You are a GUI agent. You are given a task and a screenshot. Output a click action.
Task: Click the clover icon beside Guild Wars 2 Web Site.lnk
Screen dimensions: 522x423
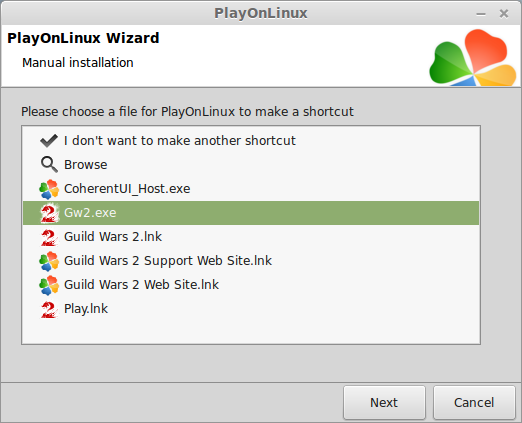pyautogui.click(x=49, y=285)
